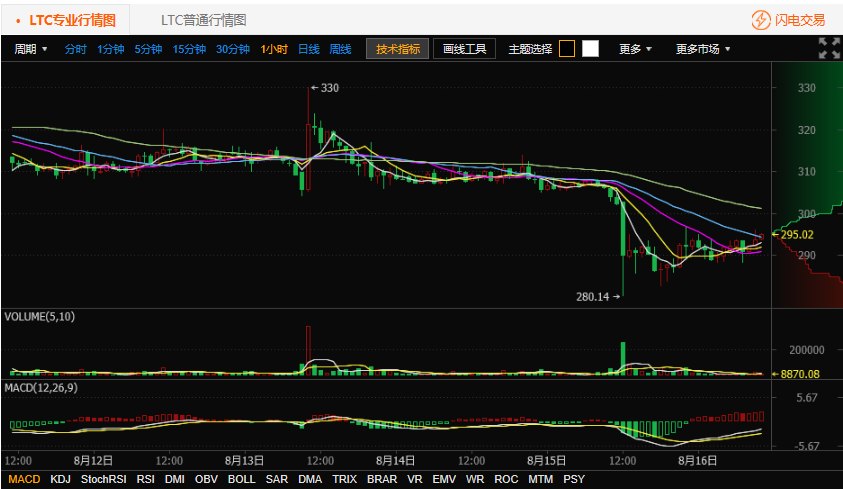
Task: Select the PSY indicator
Action: pos(574,479)
